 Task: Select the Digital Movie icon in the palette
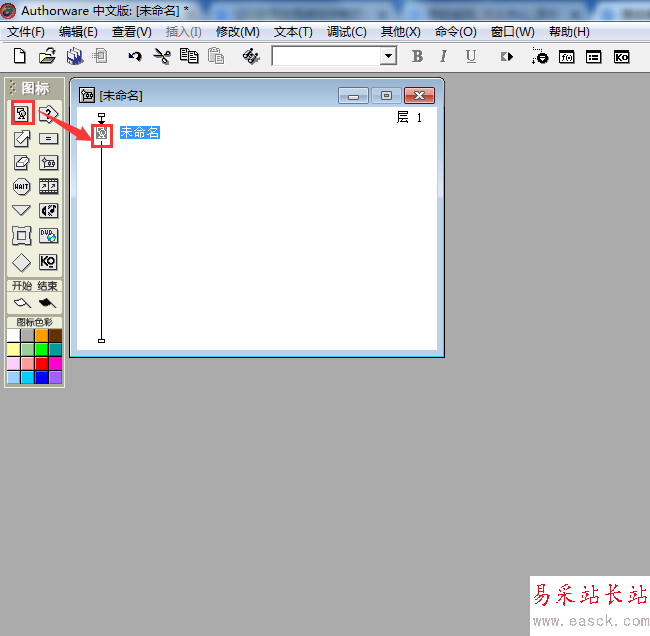[x=48, y=187]
